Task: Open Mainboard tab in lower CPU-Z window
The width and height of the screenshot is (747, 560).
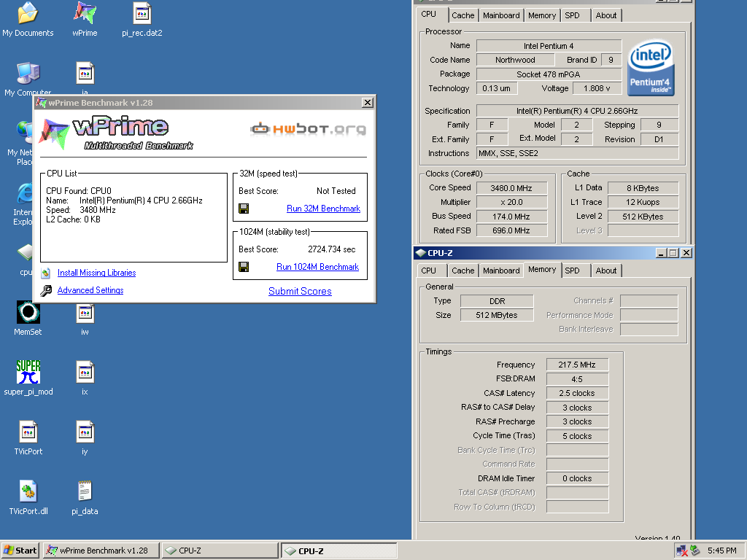Action: pos(501,271)
